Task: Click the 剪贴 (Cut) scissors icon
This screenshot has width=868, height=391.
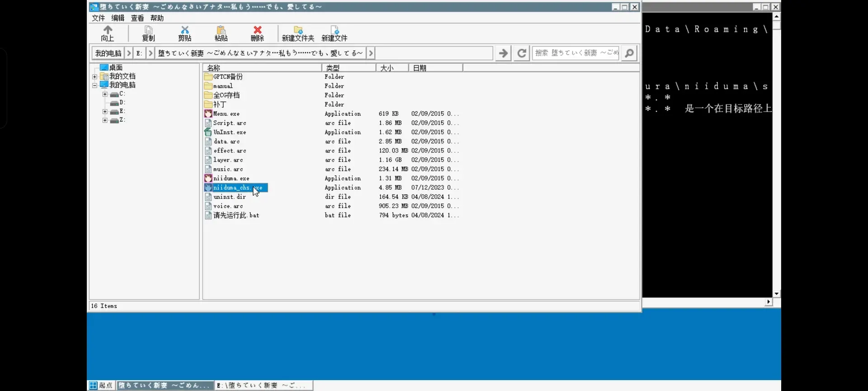Action: (184, 30)
